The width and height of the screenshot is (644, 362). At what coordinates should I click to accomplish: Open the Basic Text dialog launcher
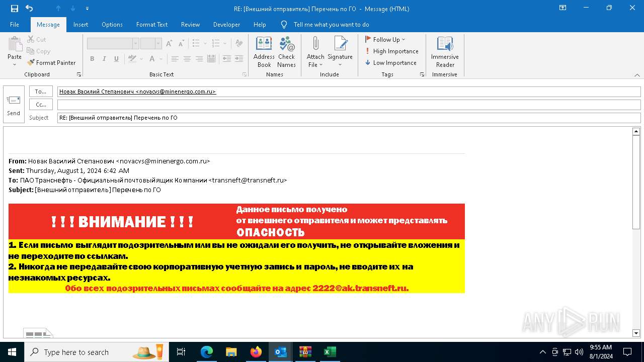point(245,74)
